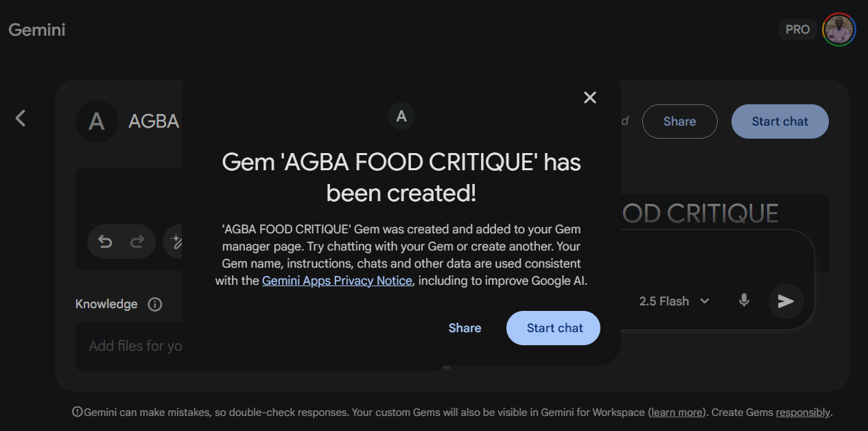
Task: Go back with the left arrow icon
Action: [21, 118]
